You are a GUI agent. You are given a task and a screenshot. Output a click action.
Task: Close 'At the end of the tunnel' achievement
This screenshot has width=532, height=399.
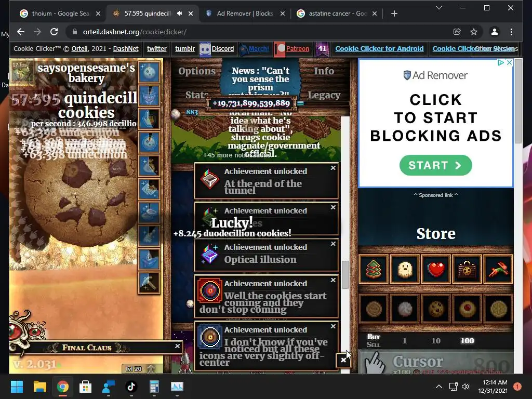(x=333, y=168)
